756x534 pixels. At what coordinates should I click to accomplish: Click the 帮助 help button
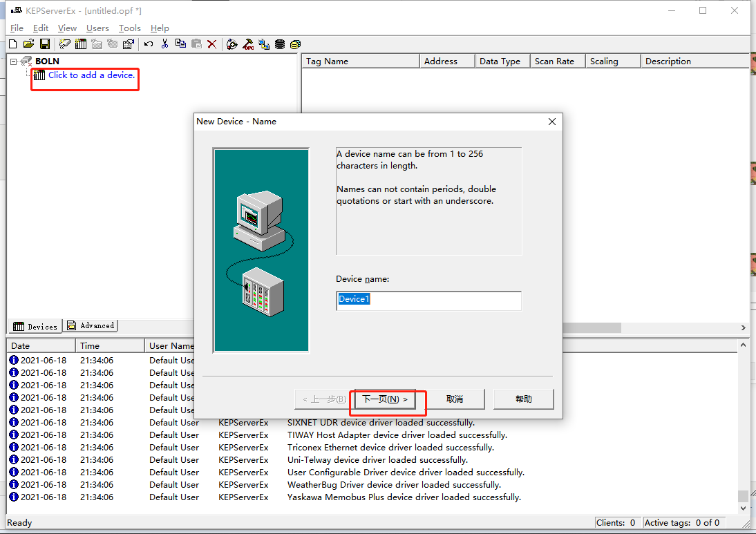coord(524,399)
